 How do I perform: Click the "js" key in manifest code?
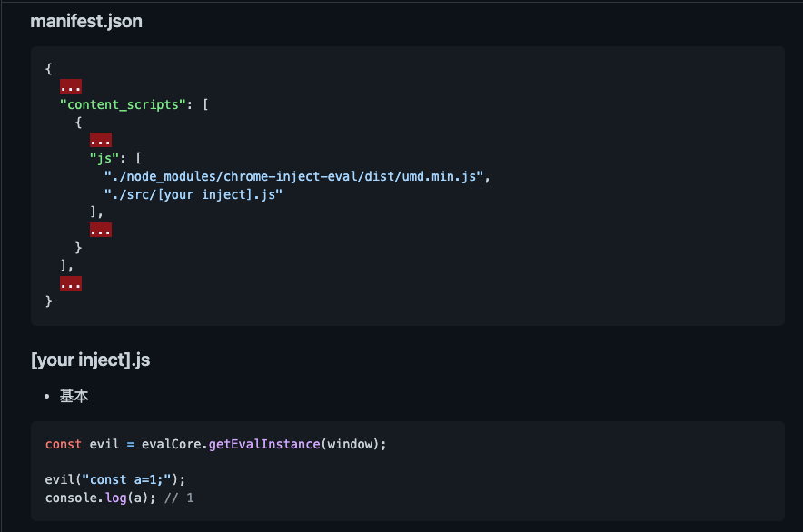click(x=104, y=158)
